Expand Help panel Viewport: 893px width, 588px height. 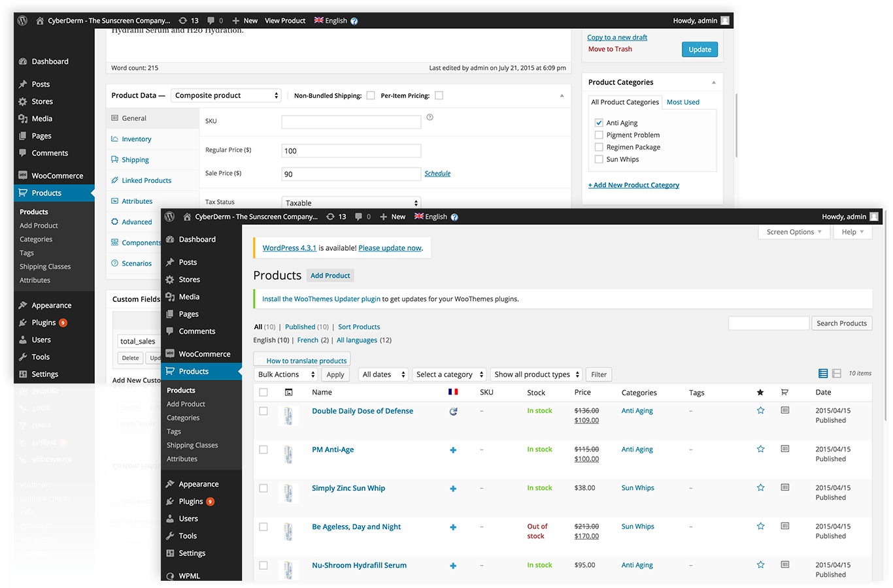click(x=853, y=232)
